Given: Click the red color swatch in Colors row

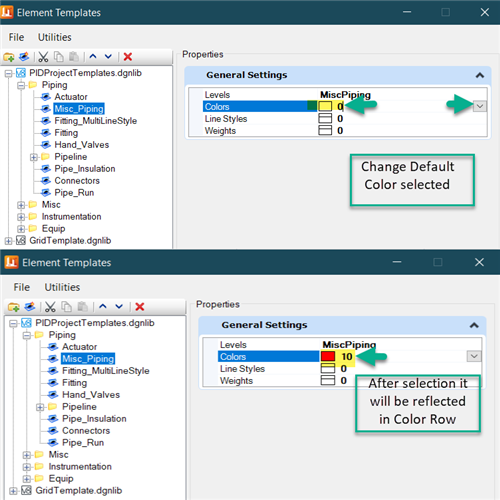Looking at the screenshot, I should coord(328,356).
